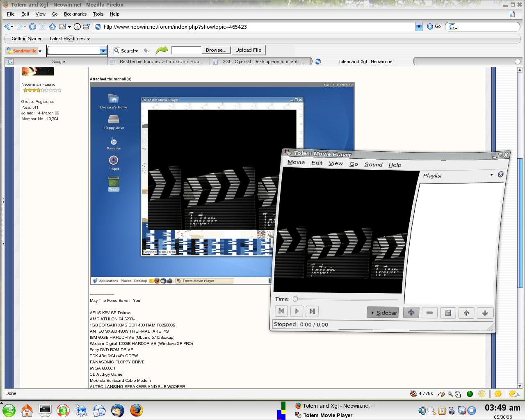
Task: Open the Sound menu in Totem
Action: 373,164
